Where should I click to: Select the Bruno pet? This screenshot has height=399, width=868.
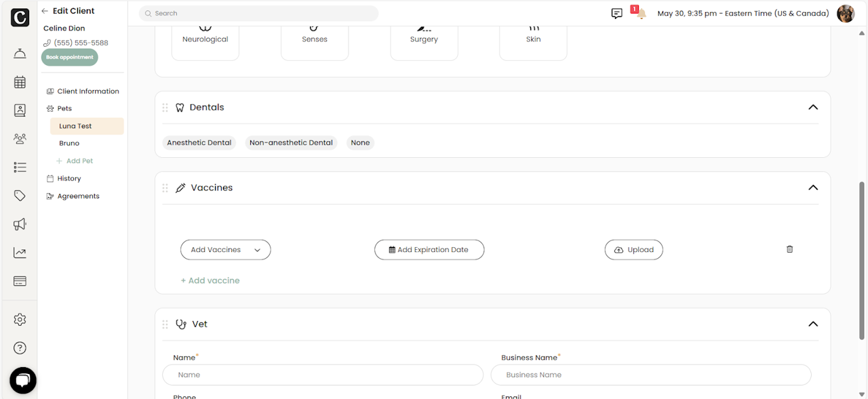click(x=69, y=144)
